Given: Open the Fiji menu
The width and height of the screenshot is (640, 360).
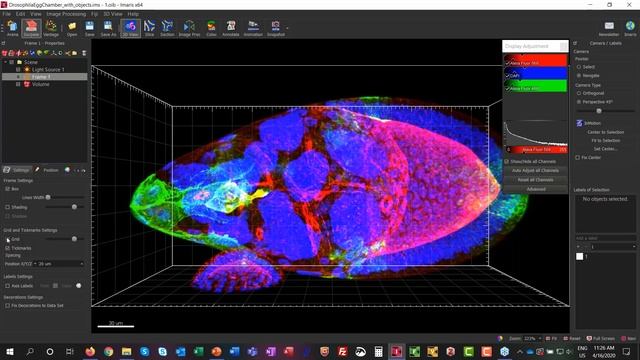Looking at the screenshot, I should click(x=94, y=14).
